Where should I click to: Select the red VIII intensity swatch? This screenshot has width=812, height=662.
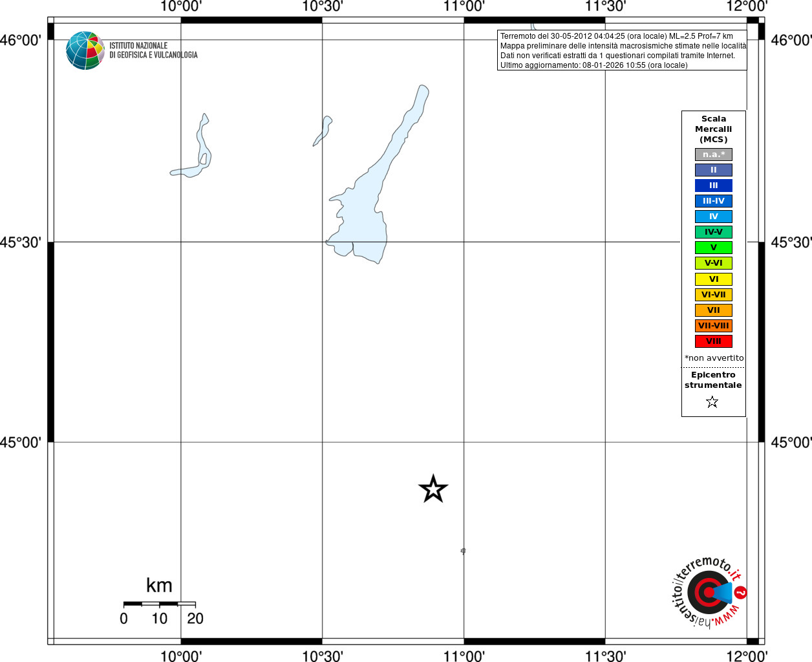(x=714, y=341)
